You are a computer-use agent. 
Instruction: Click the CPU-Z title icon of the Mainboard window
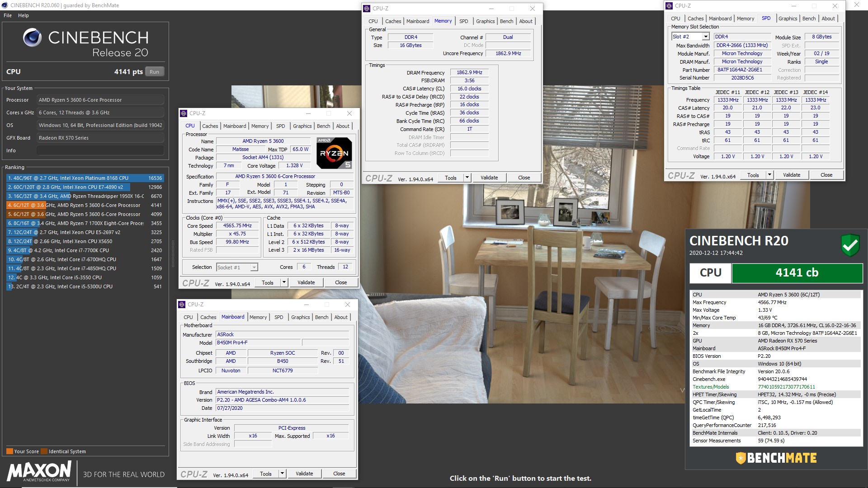click(182, 305)
